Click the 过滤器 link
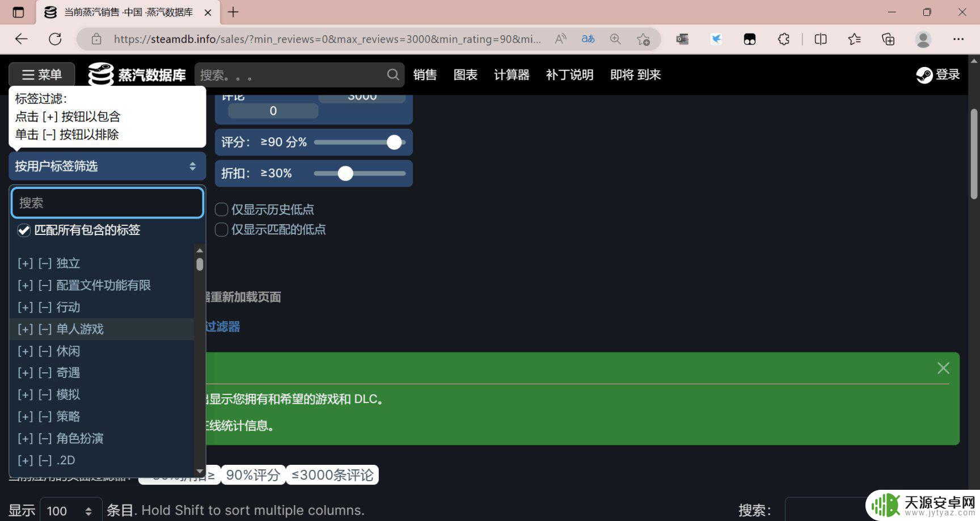Image resolution: width=980 pixels, height=521 pixels. tap(222, 326)
